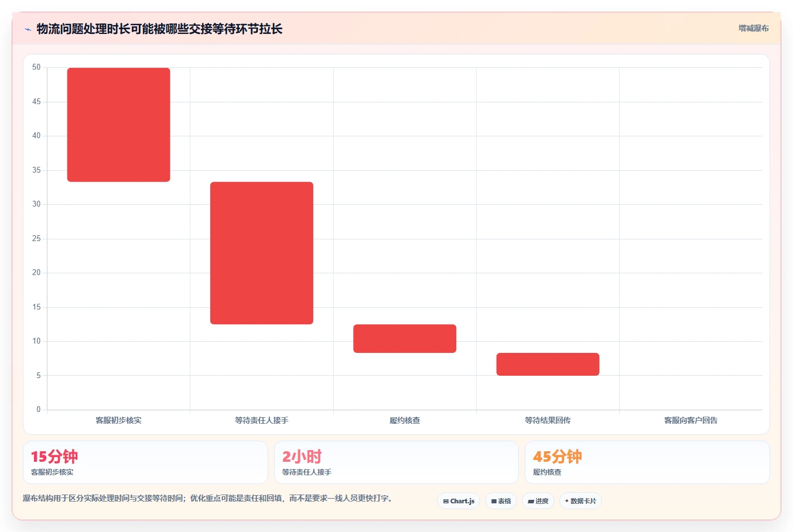The width and height of the screenshot is (793, 532).
Task: Click the lightning icon beside the title
Action: pyautogui.click(x=28, y=29)
